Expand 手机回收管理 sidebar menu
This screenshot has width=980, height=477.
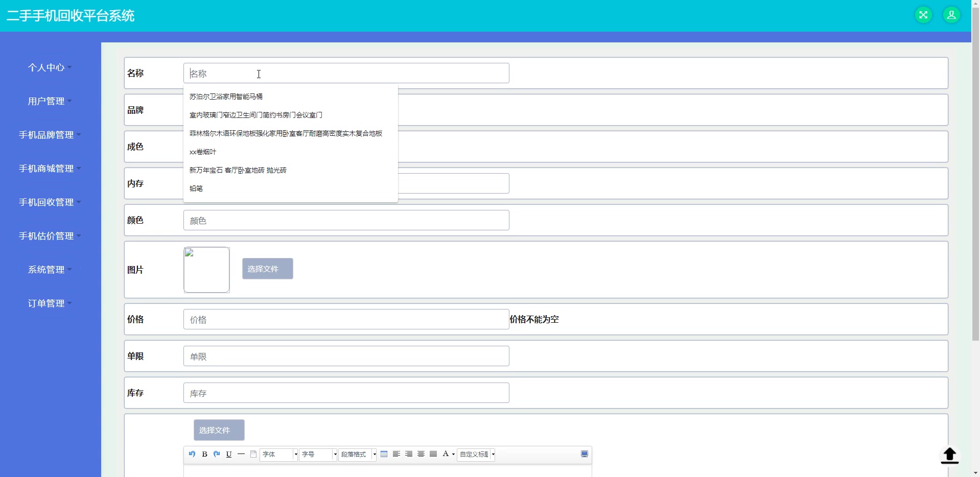[50, 202]
